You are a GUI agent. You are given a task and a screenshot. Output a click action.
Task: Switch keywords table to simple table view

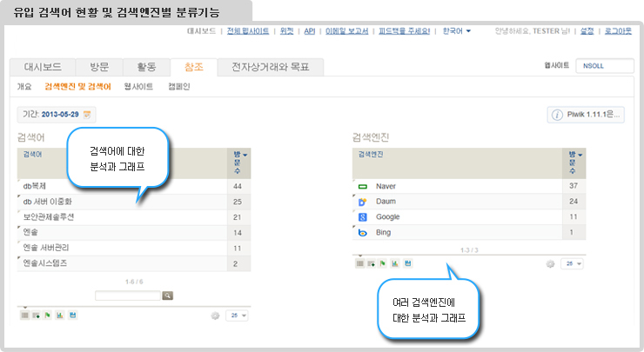coord(25,315)
